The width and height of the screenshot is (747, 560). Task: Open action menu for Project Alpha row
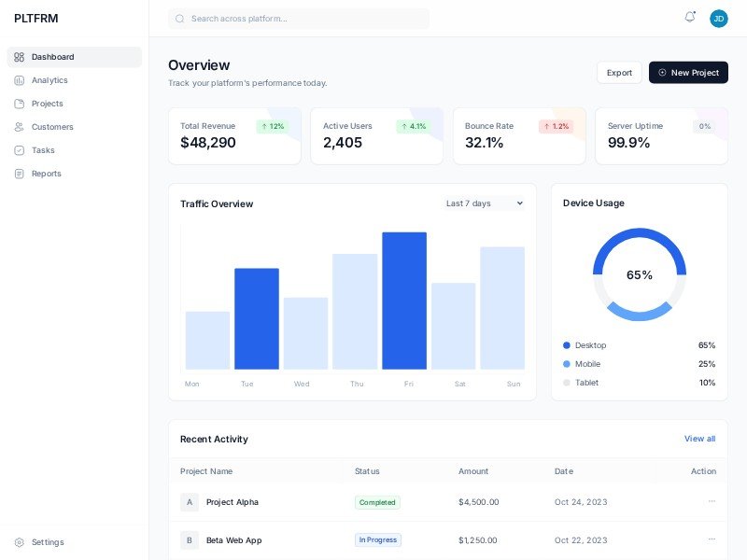(x=712, y=501)
